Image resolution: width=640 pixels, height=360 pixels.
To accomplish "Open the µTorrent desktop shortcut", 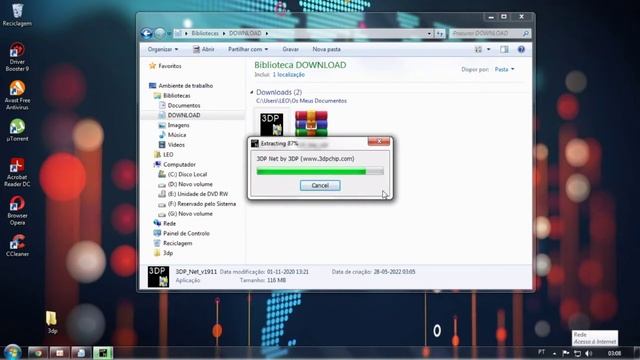I will click(17, 130).
